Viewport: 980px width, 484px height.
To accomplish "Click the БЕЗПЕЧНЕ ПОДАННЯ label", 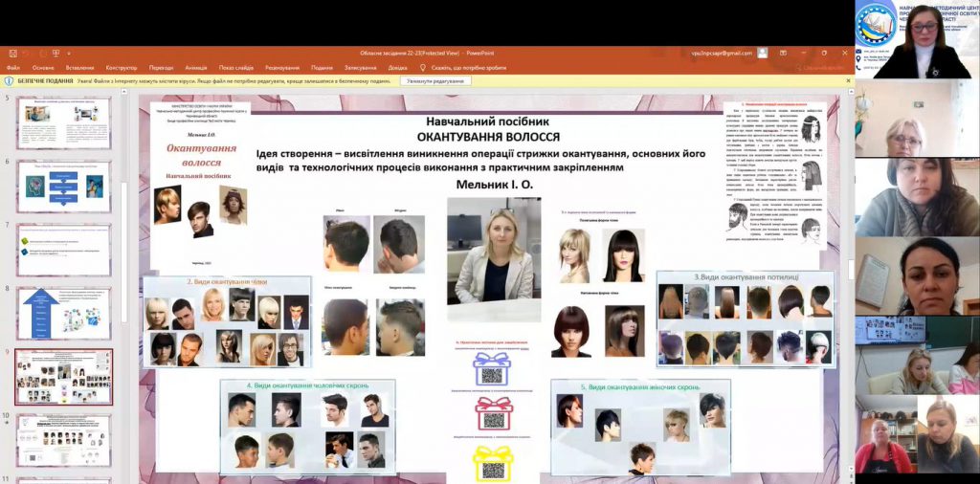I will click(45, 81).
